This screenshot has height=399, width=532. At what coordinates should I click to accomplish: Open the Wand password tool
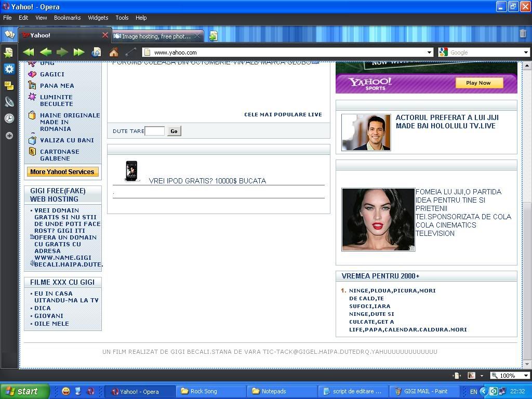pyautogui.click(x=130, y=52)
